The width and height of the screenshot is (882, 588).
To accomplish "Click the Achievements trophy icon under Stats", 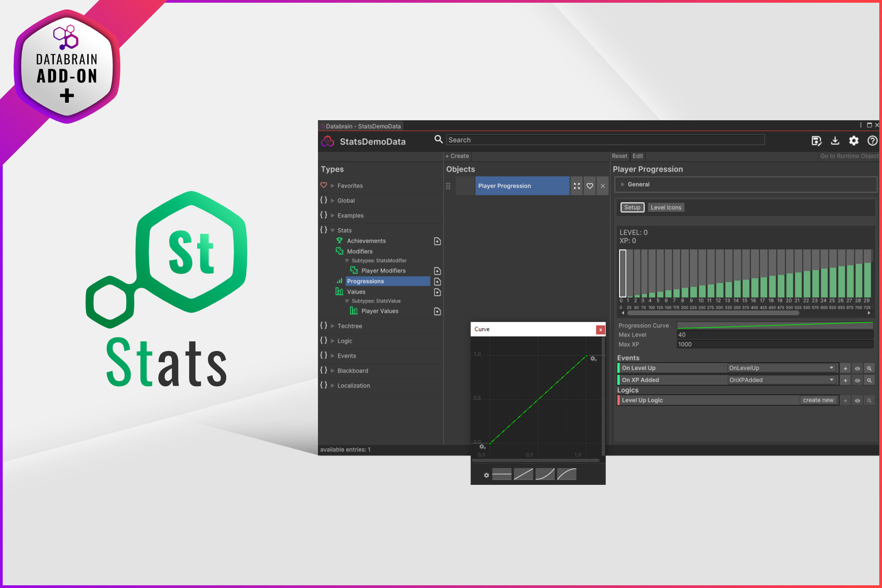I will 339,241.
